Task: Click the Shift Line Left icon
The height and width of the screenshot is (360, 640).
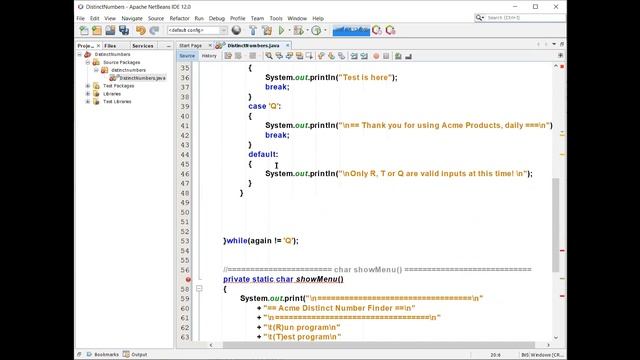Action: [354, 56]
